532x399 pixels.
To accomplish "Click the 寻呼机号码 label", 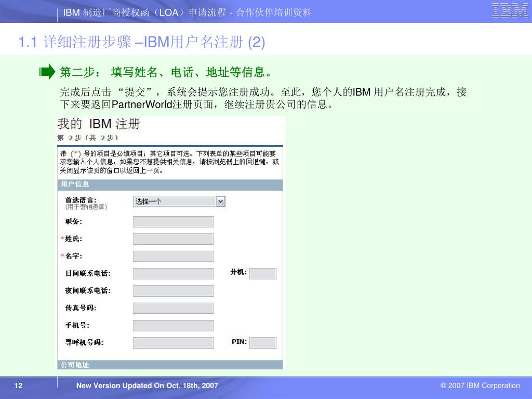I will [x=84, y=343].
